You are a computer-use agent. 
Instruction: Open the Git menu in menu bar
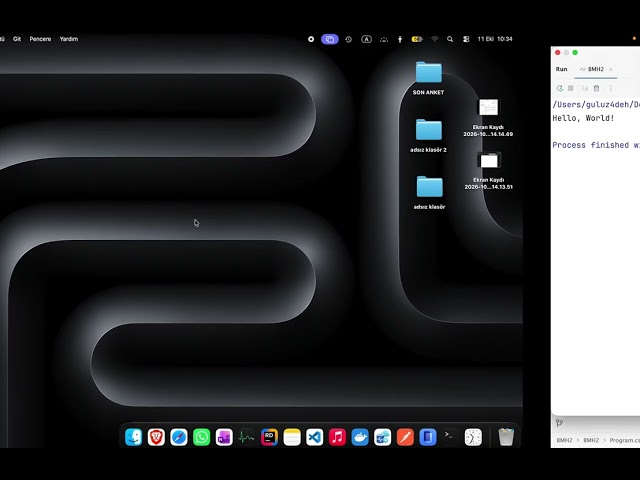point(17,39)
